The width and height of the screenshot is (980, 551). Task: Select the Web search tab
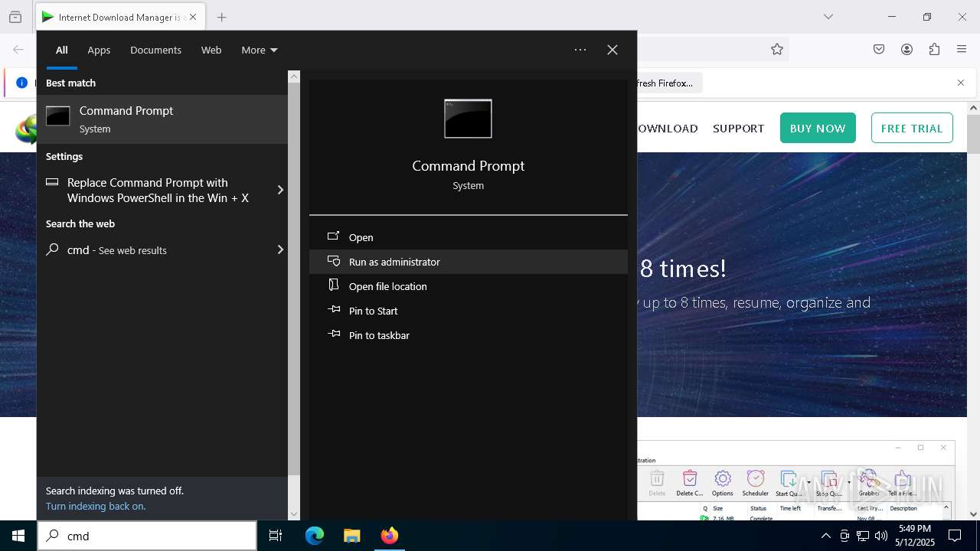coord(211,50)
